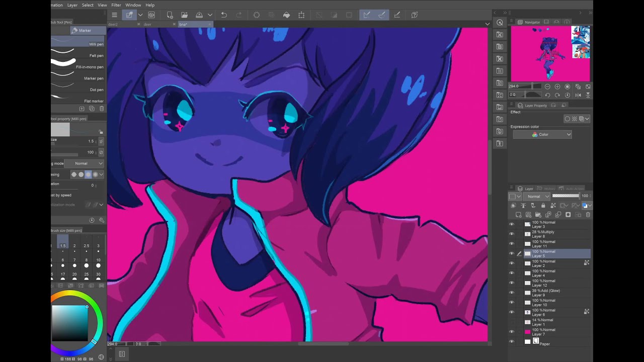Viewport: 644px width, 362px height.
Task: Open the Filter menu
Action: coord(116,5)
